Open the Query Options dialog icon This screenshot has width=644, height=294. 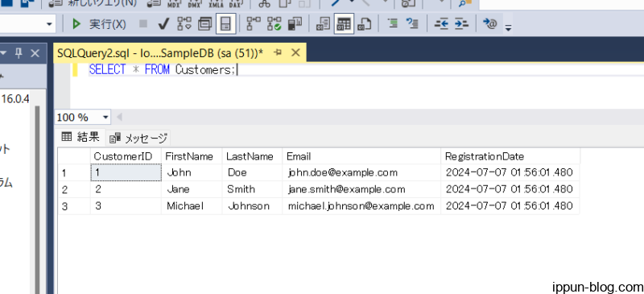pyautogui.click(x=205, y=24)
